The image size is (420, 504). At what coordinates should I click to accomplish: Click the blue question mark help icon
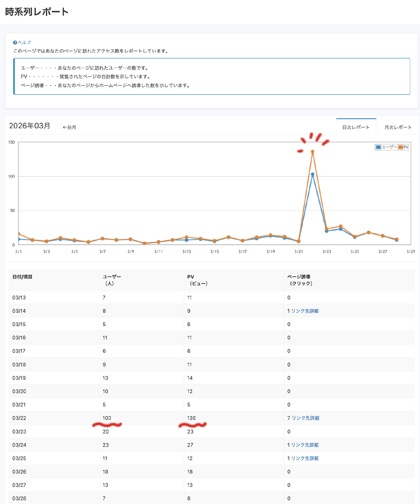pyautogui.click(x=15, y=43)
